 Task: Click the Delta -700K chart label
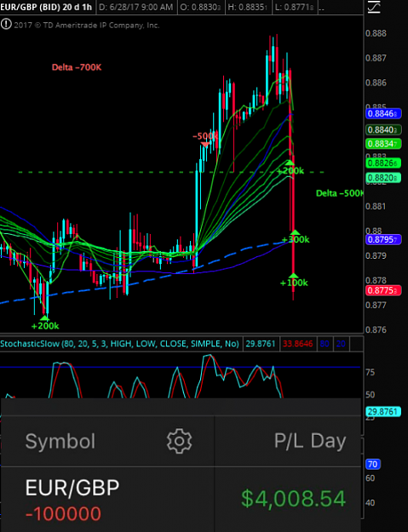77,67
